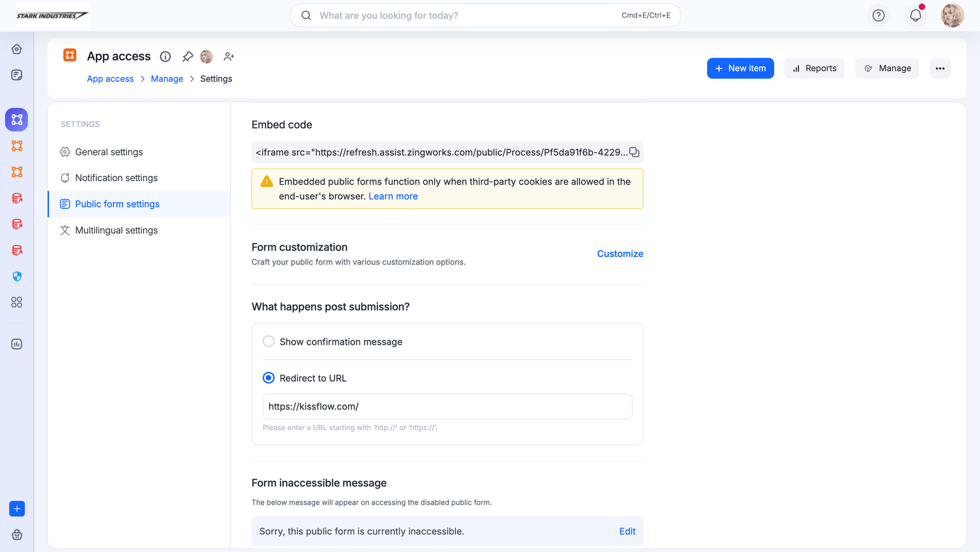Click the New item button
This screenshot has width=980, height=552.
point(740,68)
